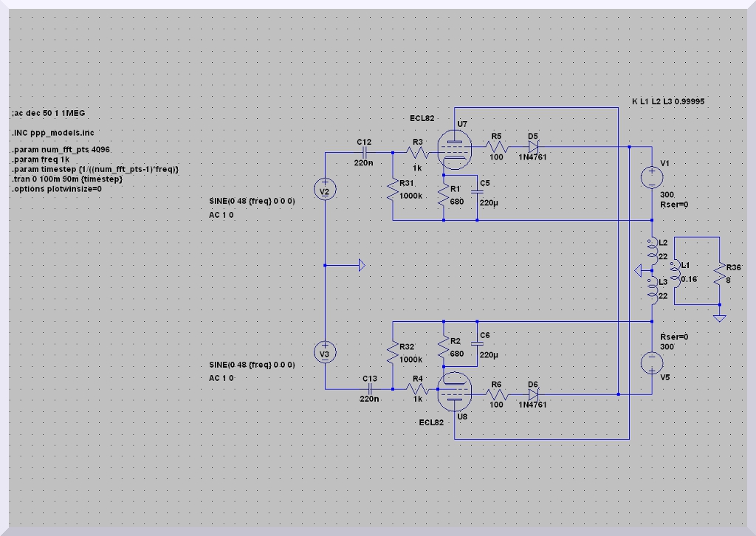Click the C12 220n capacitor symbol
Viewport: 756px width, 536px height.
365,151
